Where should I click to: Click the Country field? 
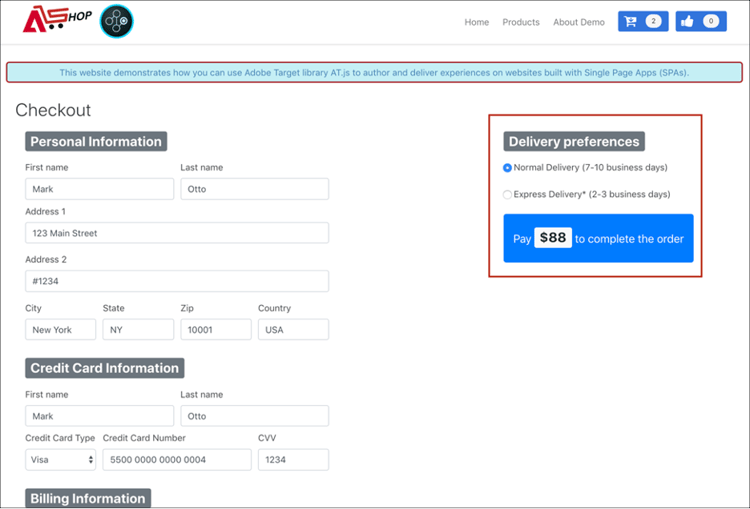(x=293, y=330)
